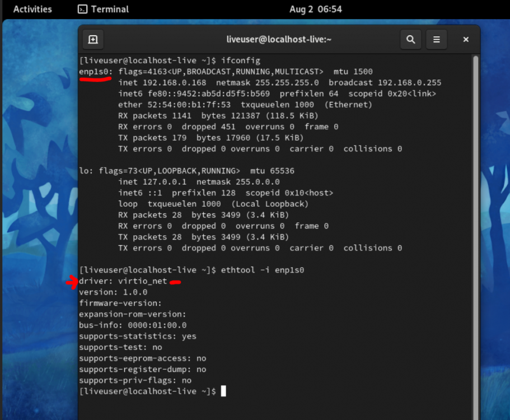
Task: Click the supports-test: no line
Action: (x=120, y=347)
